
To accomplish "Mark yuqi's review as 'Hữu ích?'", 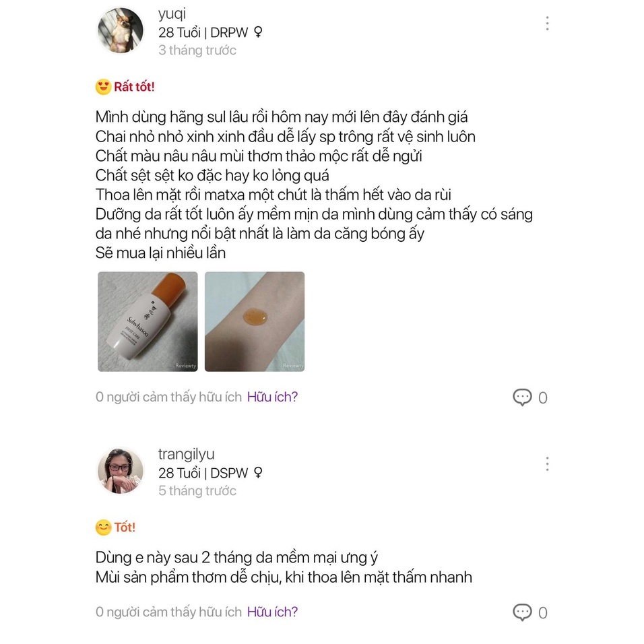I will [x=272, y=397].
